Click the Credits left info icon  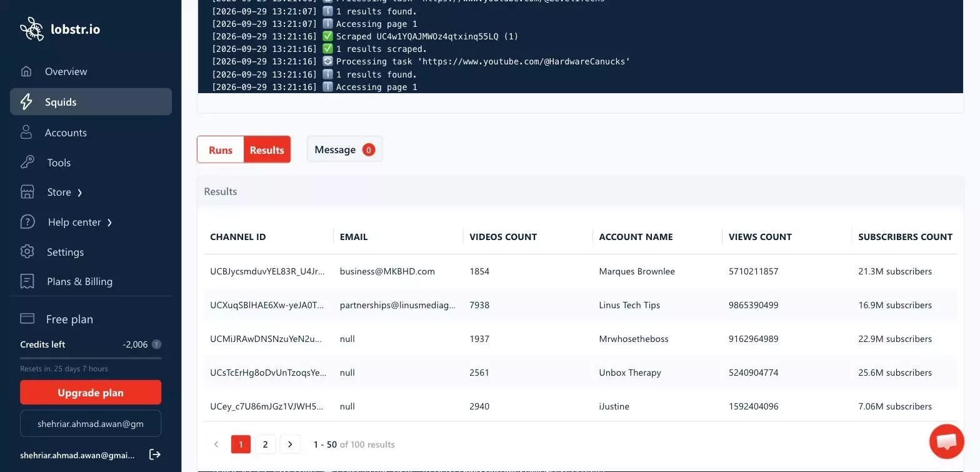click(156, 344)
